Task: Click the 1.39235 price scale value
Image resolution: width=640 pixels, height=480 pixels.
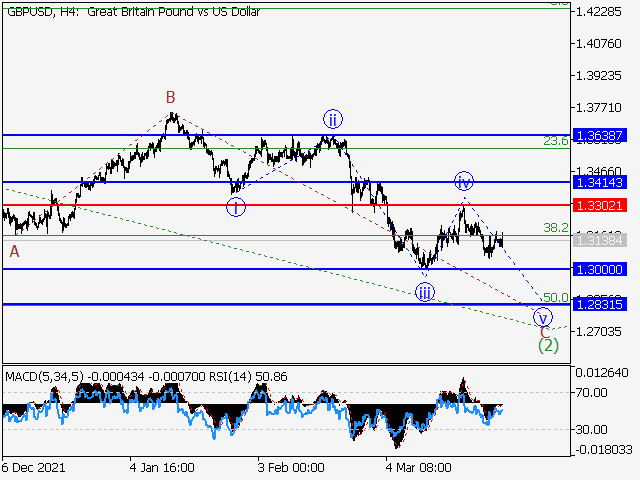Action: (x=599, y=76)
